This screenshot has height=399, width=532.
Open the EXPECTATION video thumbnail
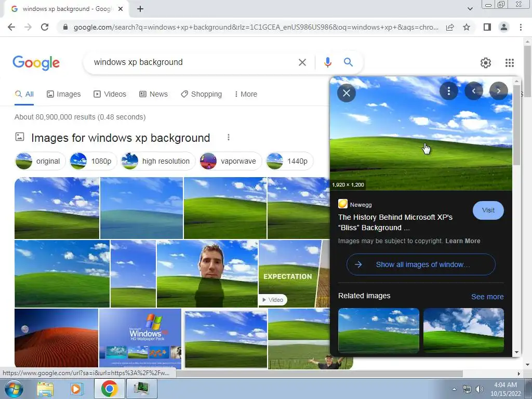(x=294, y=273)
